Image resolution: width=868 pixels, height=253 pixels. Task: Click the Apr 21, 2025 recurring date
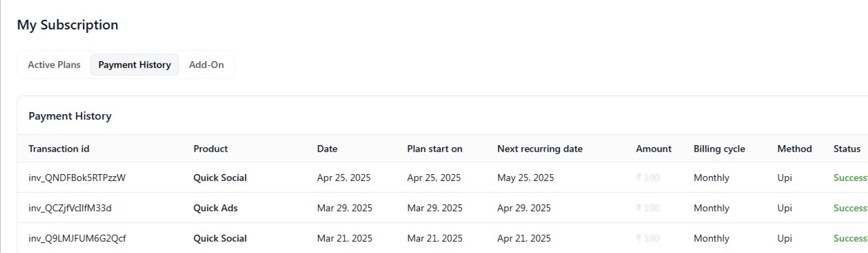coord(524,239)
